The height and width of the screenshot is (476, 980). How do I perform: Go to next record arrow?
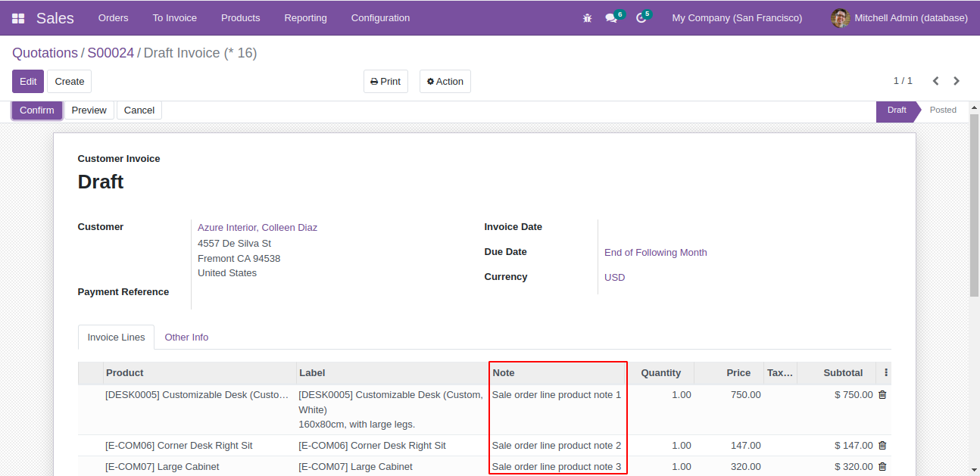[957, 81]
